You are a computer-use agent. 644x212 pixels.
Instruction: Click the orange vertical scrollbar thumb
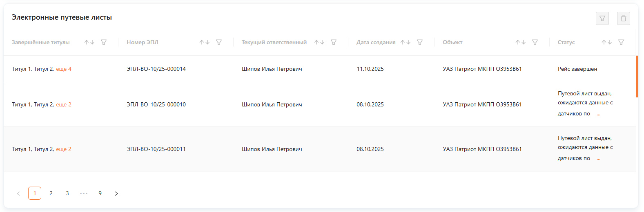click(637, 77)
